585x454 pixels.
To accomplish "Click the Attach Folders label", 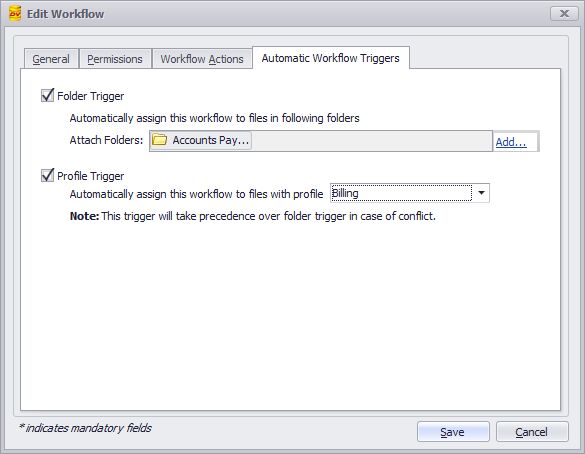I will pos(106,140).
